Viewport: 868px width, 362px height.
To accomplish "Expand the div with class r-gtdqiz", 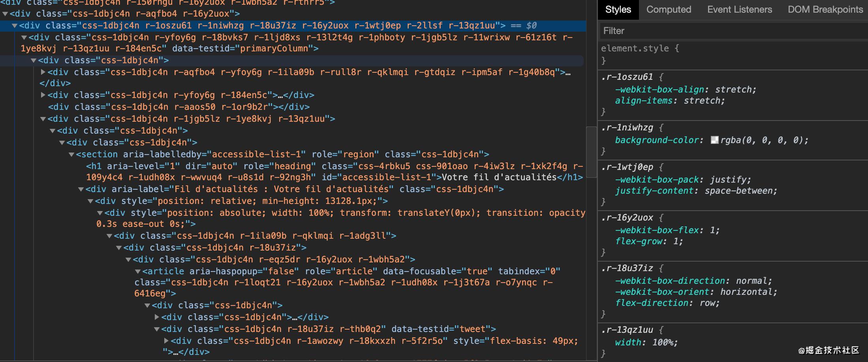I will (x=43, y=72).
